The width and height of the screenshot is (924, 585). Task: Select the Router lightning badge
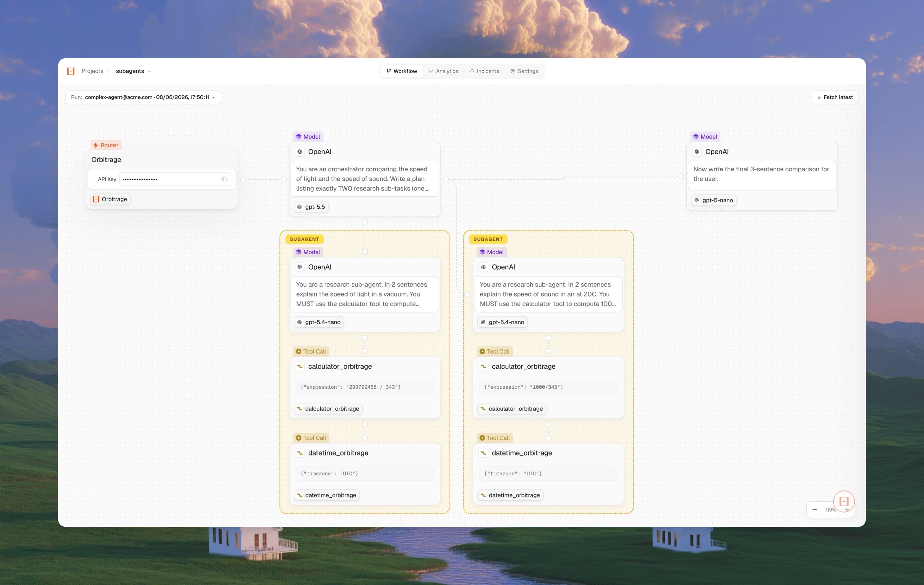(x=106, y=145)
